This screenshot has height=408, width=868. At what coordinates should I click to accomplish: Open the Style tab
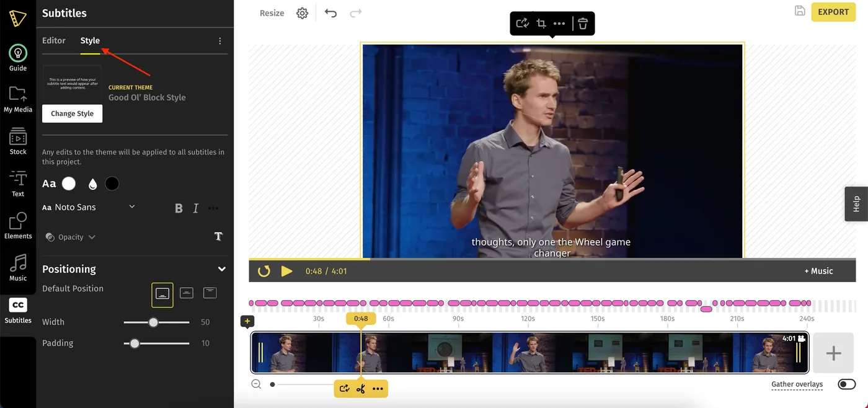tap(90, 40)
